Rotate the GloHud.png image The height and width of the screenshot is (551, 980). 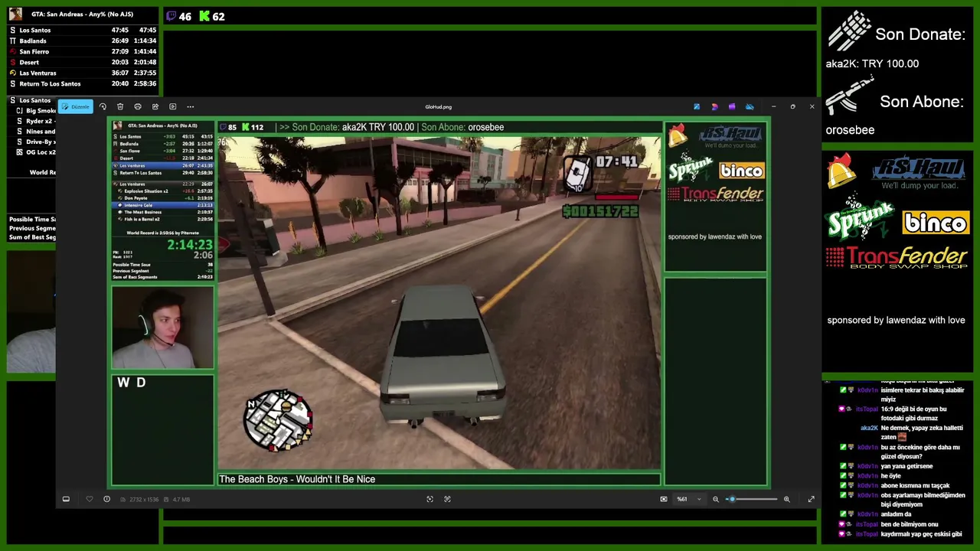(103, 106)
